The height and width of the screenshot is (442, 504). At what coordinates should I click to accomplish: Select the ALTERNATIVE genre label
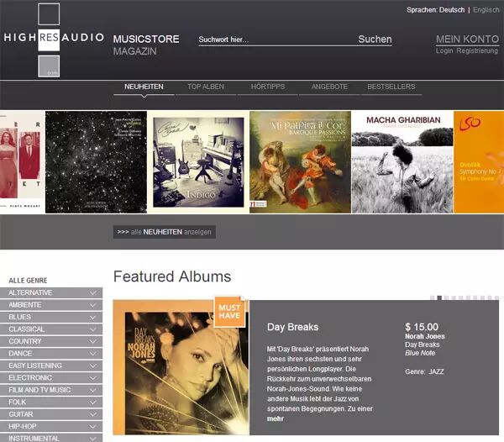pos(30,292)
